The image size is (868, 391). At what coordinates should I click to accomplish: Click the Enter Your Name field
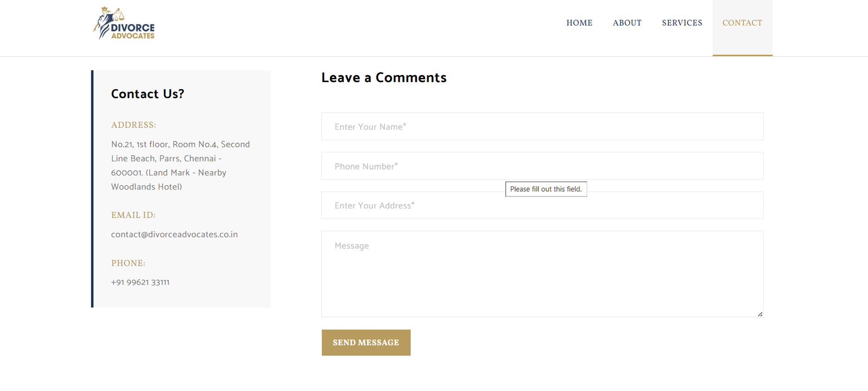coord(542,126)
